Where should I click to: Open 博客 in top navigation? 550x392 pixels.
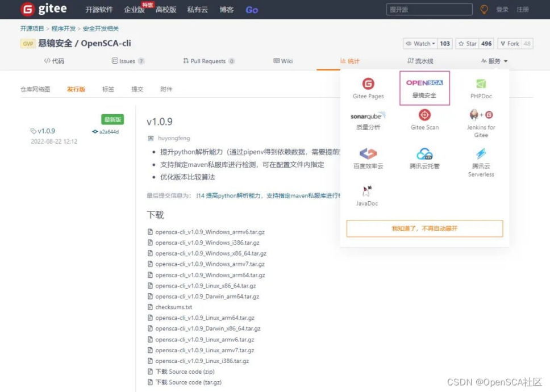pos(227,10)
